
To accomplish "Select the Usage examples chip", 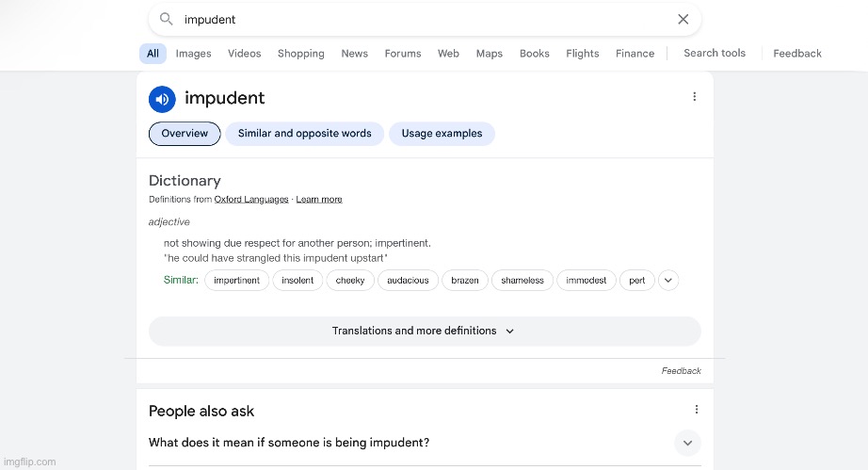I will click(442, 134).
